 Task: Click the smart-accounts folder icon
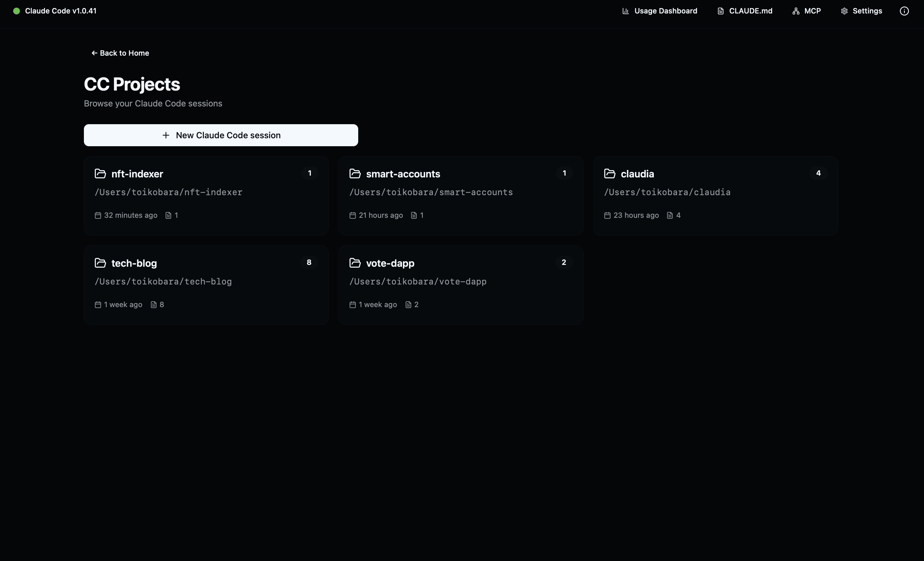(355, 173)
